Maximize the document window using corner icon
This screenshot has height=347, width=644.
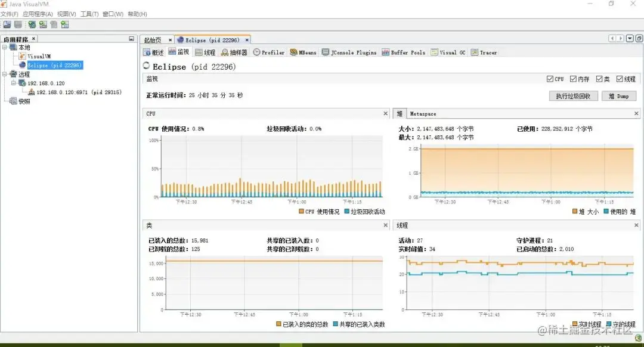(639, 38)
